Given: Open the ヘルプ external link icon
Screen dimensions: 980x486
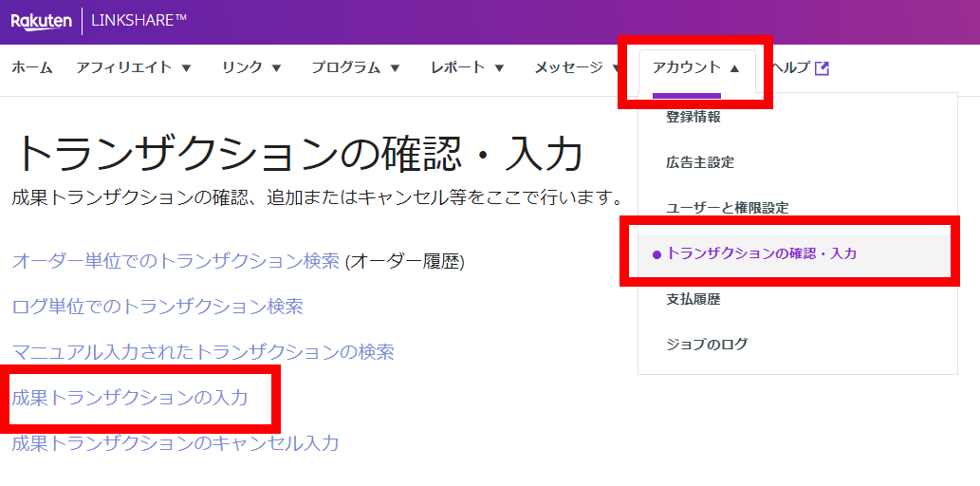Looking at the screenshot, I should 823,68.
